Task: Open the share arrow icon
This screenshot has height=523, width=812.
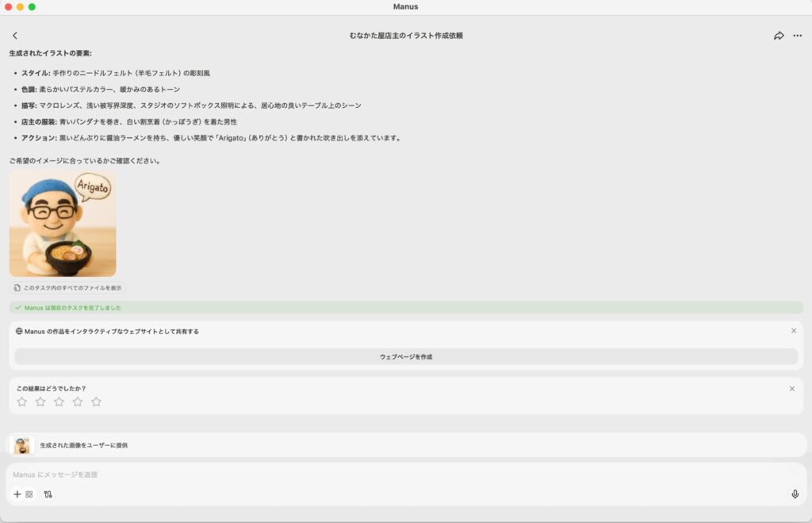Action: [779, 36]
